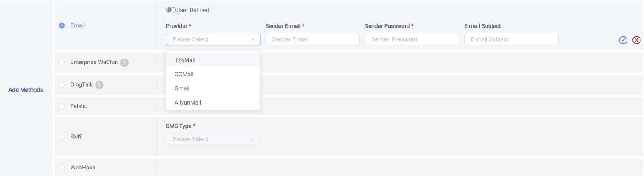Confirm email settings with blue checkmark icon
Viewport: 644px width, 176px height.
point(623,40)
